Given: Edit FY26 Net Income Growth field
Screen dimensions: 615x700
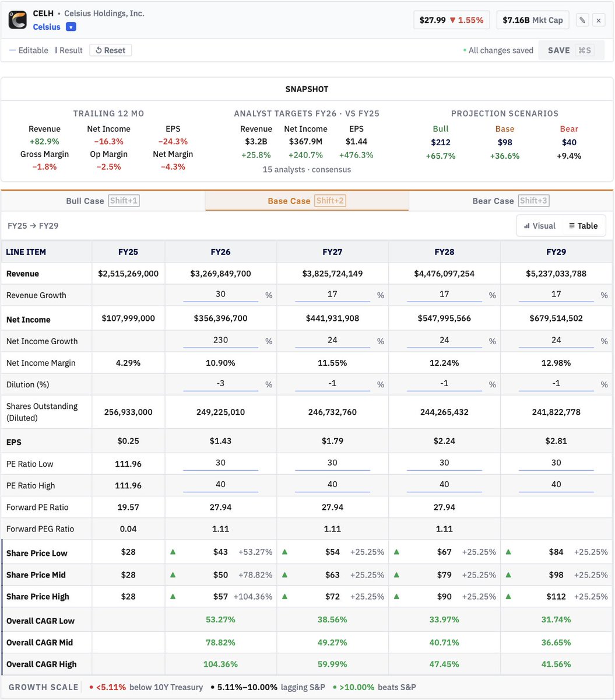Looking at the screenshot, I should tap(220, 341).
